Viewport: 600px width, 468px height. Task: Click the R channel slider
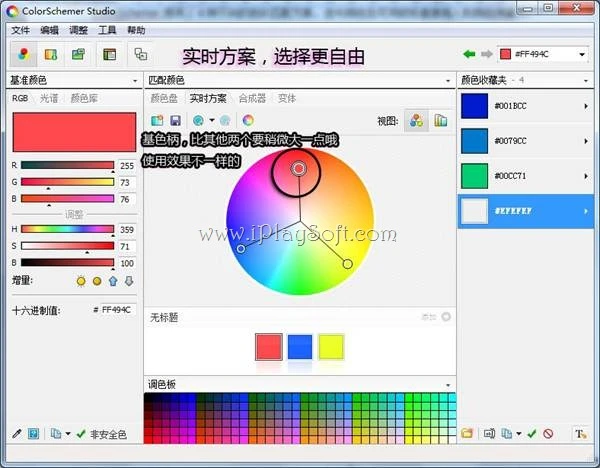pos(67,165)
